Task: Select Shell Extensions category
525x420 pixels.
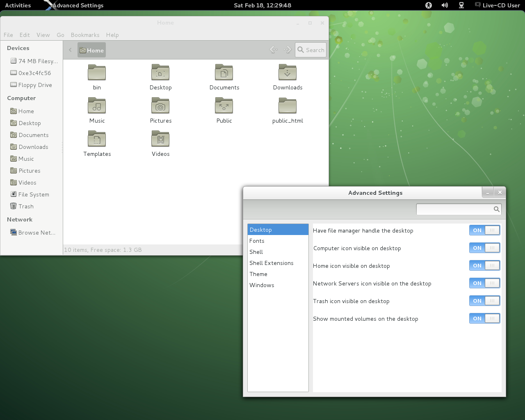Action: click(278, 263)
